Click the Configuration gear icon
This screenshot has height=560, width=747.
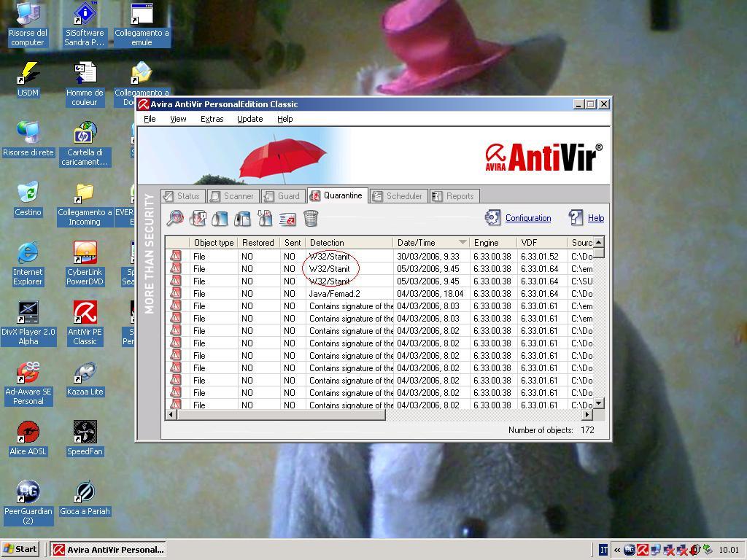click(492, 217)
